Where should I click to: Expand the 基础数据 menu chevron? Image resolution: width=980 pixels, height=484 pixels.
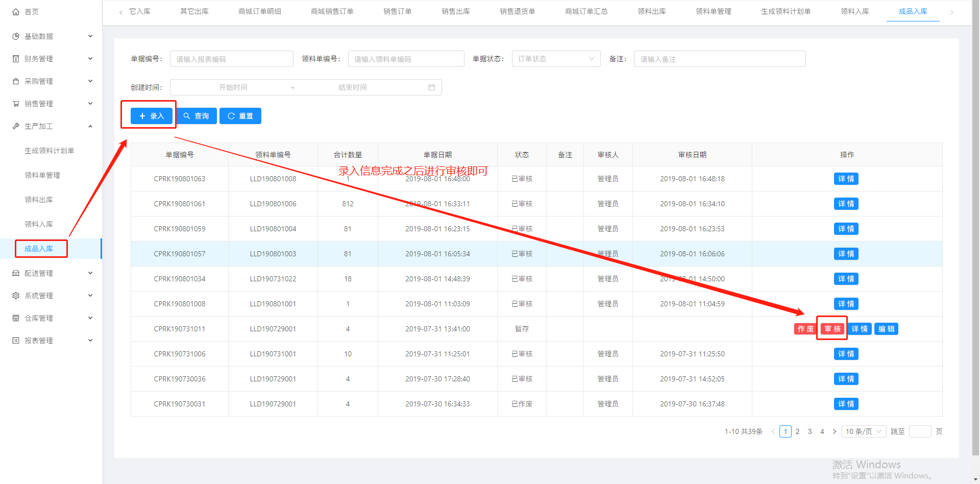tap(90, 36)
